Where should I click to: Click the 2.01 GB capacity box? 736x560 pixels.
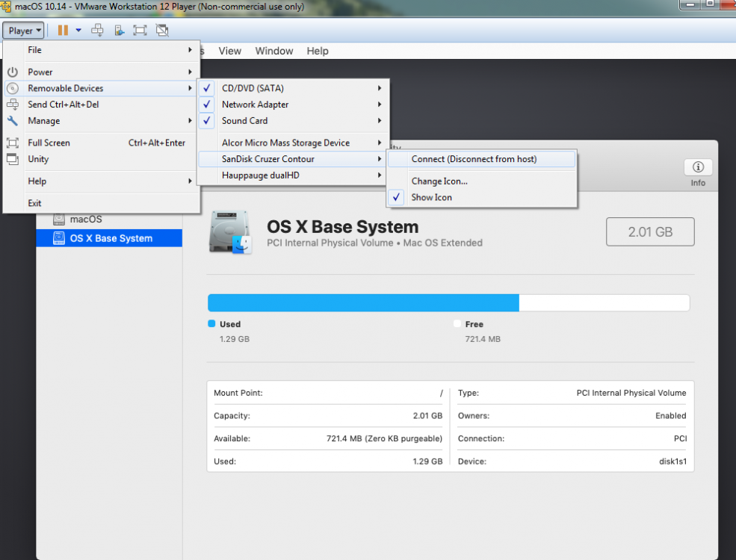(x=650, y=231)
